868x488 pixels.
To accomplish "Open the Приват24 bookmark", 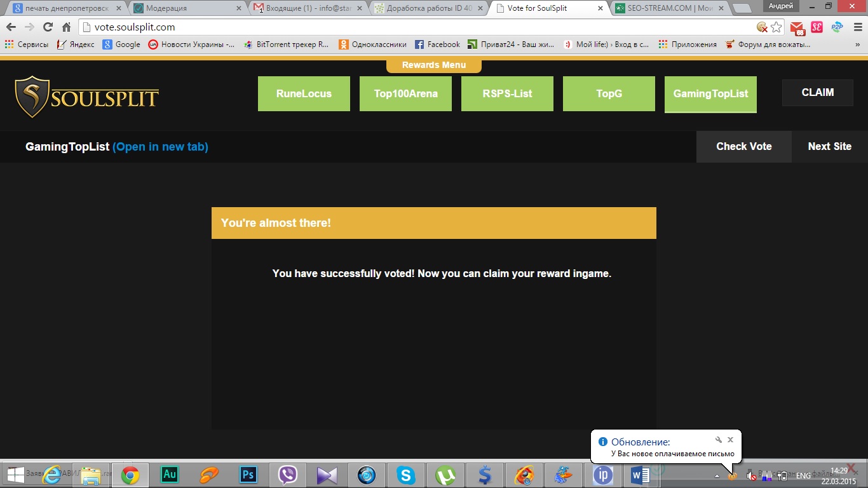I will 511,44.
